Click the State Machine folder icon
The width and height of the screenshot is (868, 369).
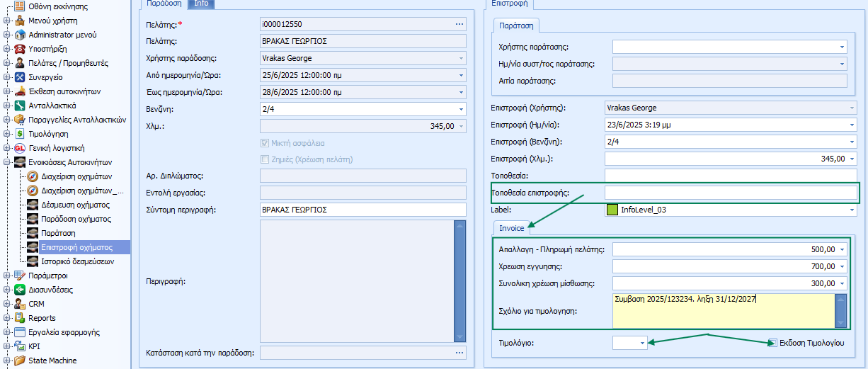click(21, 361)
